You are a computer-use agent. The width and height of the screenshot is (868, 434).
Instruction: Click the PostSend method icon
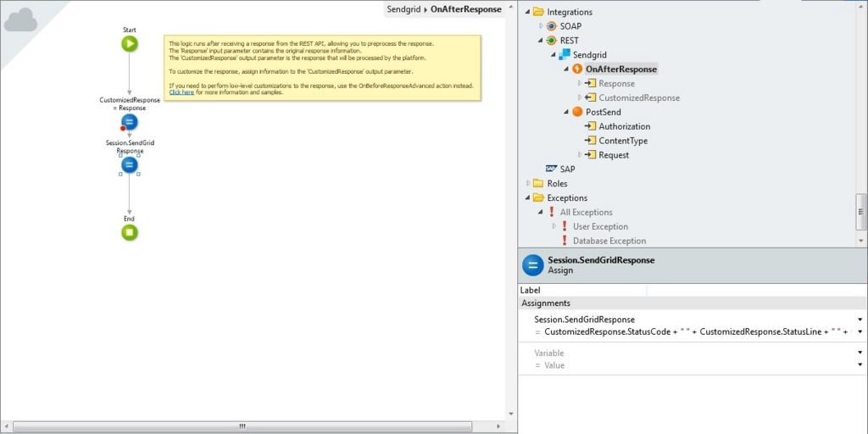pyautogui.click(x=577, y=112)
